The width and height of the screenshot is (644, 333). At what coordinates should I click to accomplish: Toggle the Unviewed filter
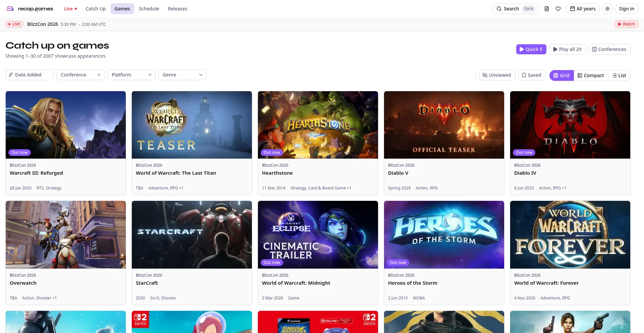(497, 75)
